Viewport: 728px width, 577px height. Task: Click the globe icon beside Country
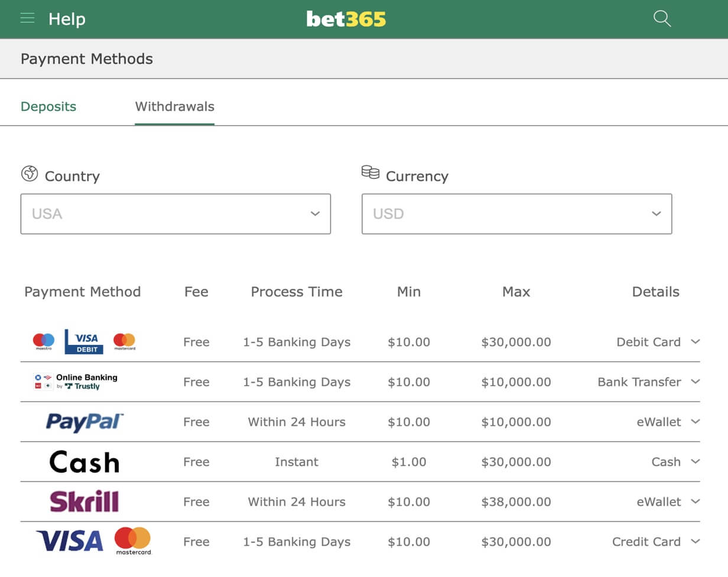[30, 174]
